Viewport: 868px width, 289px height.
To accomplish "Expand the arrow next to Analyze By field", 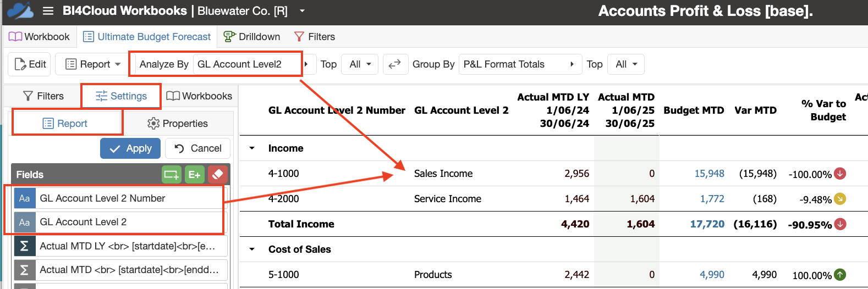I will click(306, 64).
